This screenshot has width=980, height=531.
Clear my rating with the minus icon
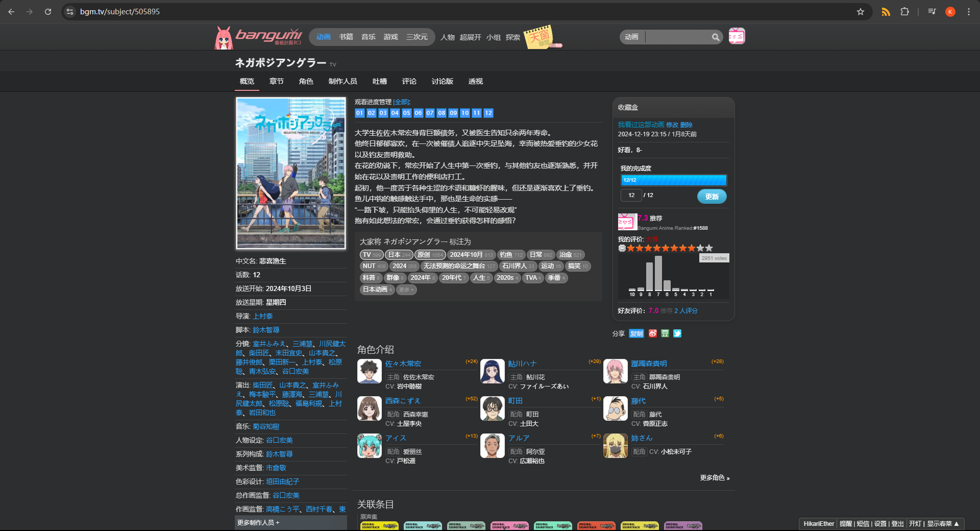622,248
